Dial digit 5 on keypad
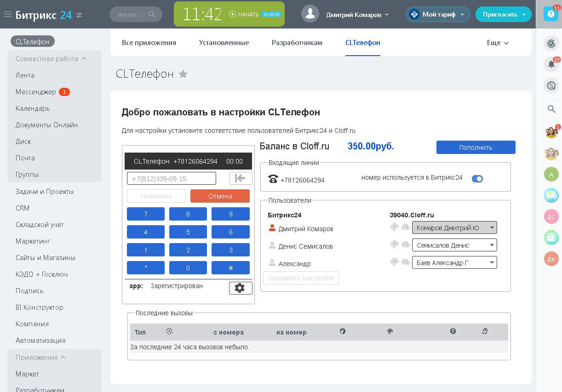The image size is (562, 392). coord(188,232)
